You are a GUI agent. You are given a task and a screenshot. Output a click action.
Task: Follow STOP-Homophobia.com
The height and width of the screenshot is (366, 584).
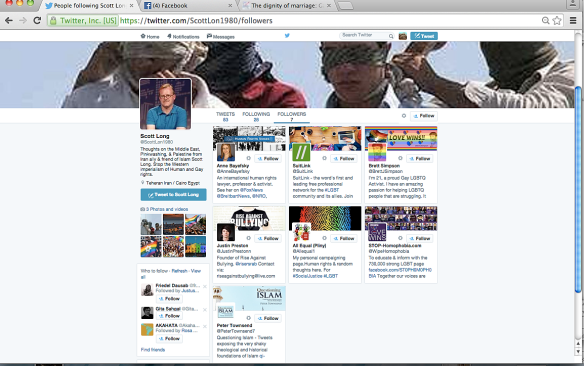pos(419,238)
